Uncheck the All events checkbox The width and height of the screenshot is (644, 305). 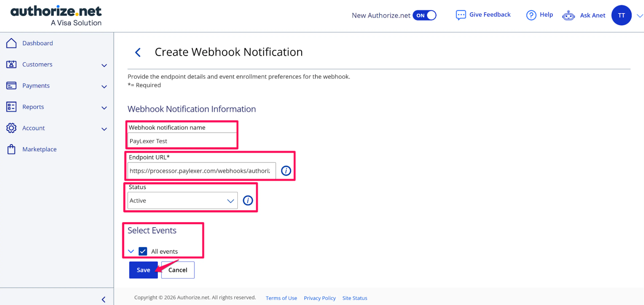click(x=143, y=251)
